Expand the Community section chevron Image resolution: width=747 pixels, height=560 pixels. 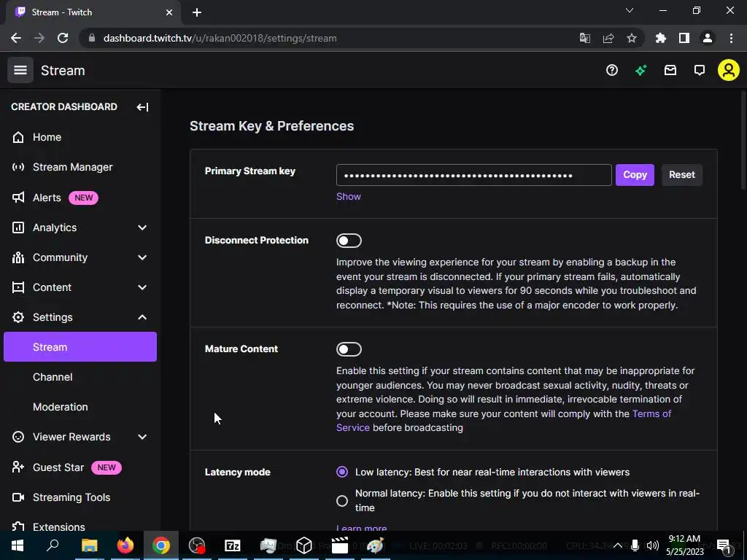[142, 257]
